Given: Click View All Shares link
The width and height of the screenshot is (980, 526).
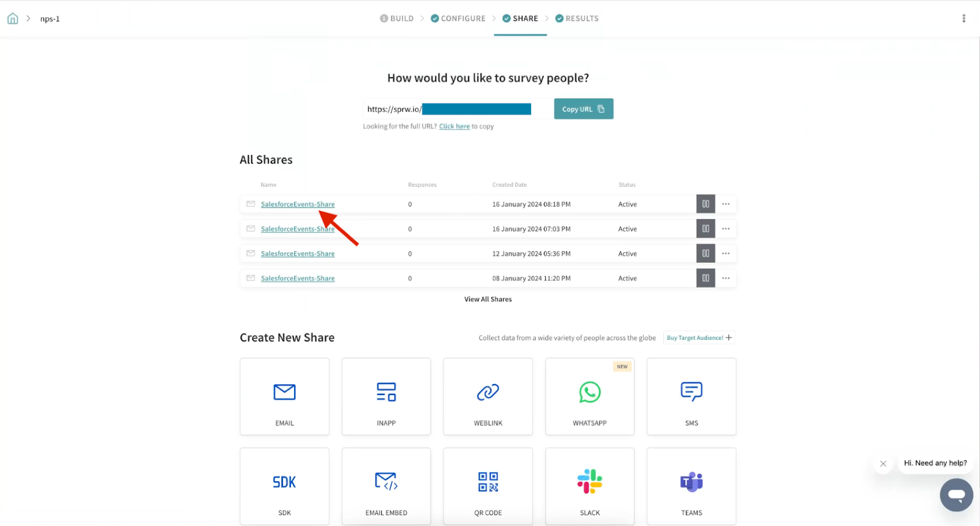Looking at the screenshot, I should pos(488,299).
